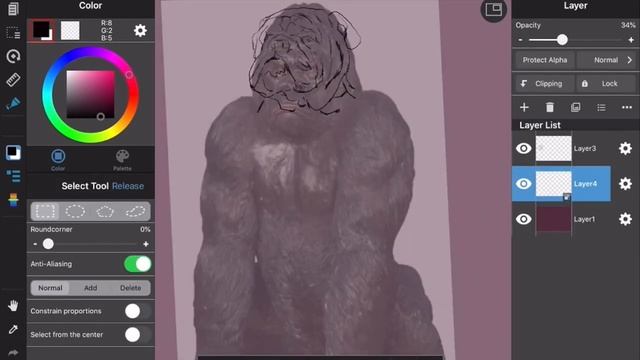Viewport: 640px width, 360px height.
Task: Open the main menu document icon
Action: coord(13,9)
